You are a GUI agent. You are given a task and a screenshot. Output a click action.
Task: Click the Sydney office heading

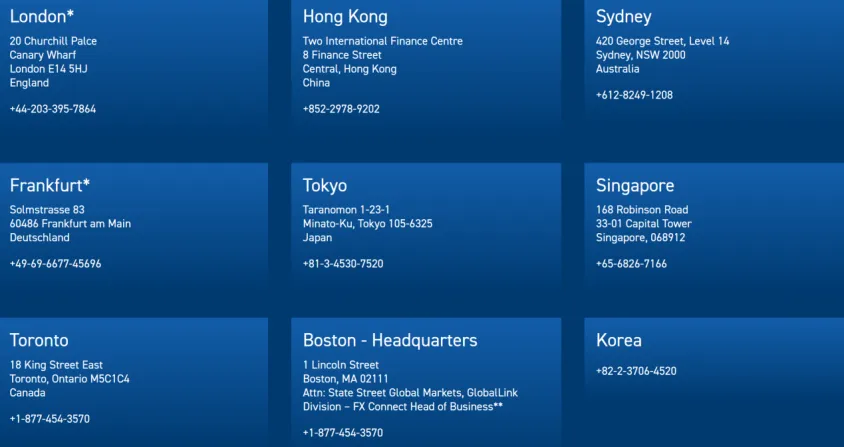pyautogui.click(x=624, y=17)
